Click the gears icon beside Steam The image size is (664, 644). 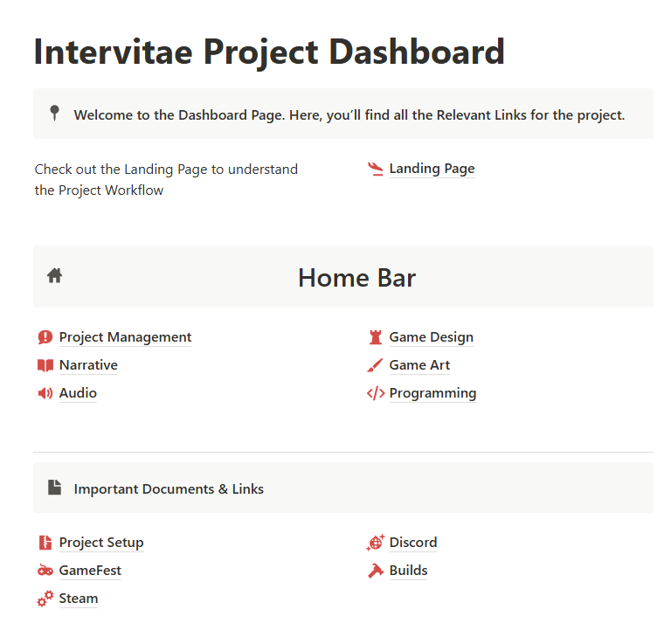point(45,599)
